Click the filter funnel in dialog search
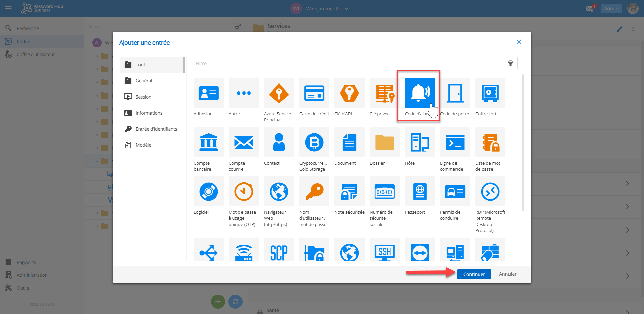Screen dimensions: 644x314 click(x=510, y=63)
